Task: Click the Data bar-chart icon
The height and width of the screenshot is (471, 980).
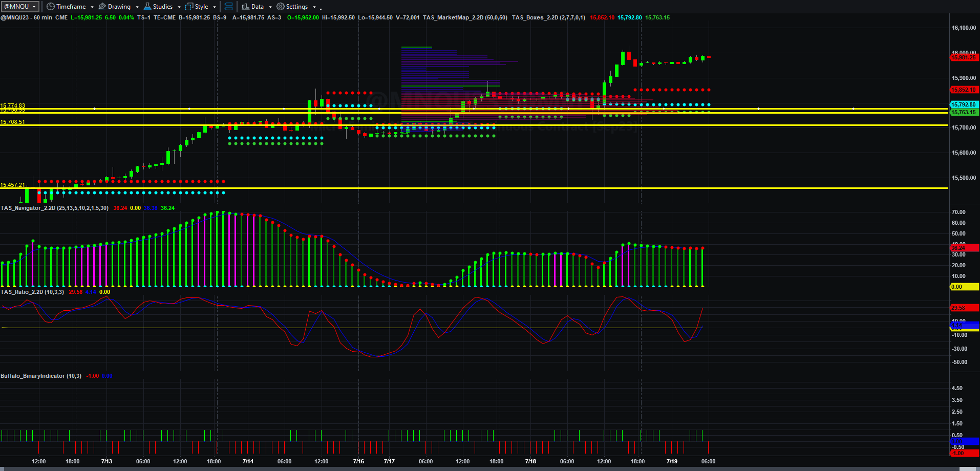Action: (x=246, y=7)
